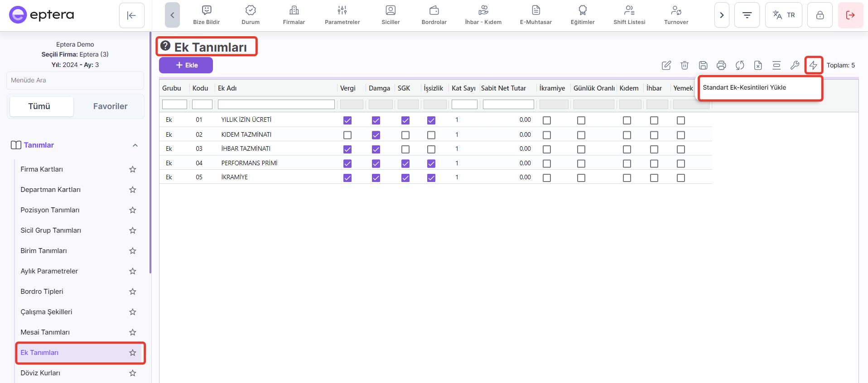
Task: Check İkramiye box for row 05 İKRAMİYE
Action: [547, 178]
